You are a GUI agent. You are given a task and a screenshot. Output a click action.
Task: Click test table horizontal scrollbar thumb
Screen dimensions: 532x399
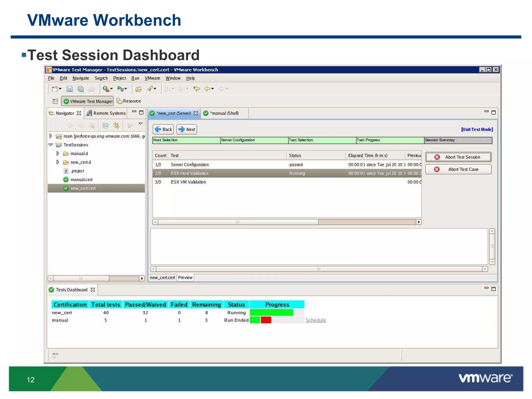tap(238, 222)
